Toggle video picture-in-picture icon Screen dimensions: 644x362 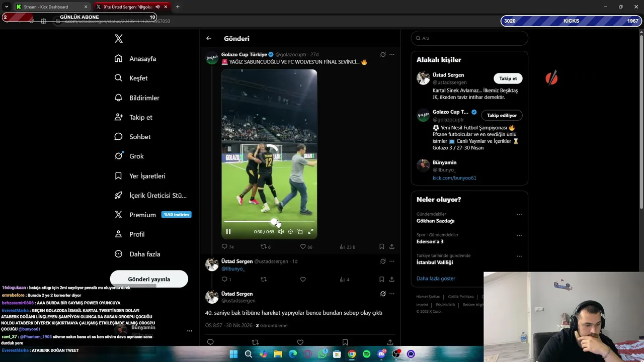(x=300, y=232)
